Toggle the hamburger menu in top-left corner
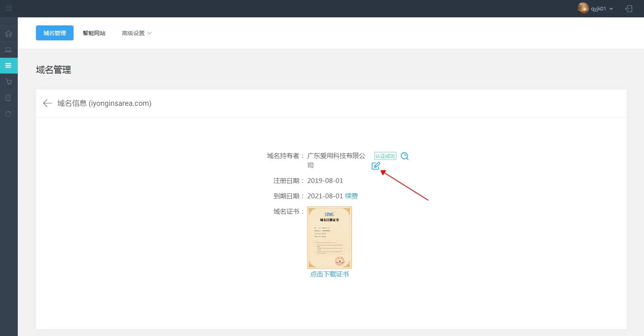The height and width of the screenshot is (336, 644). tap(8, 8)
